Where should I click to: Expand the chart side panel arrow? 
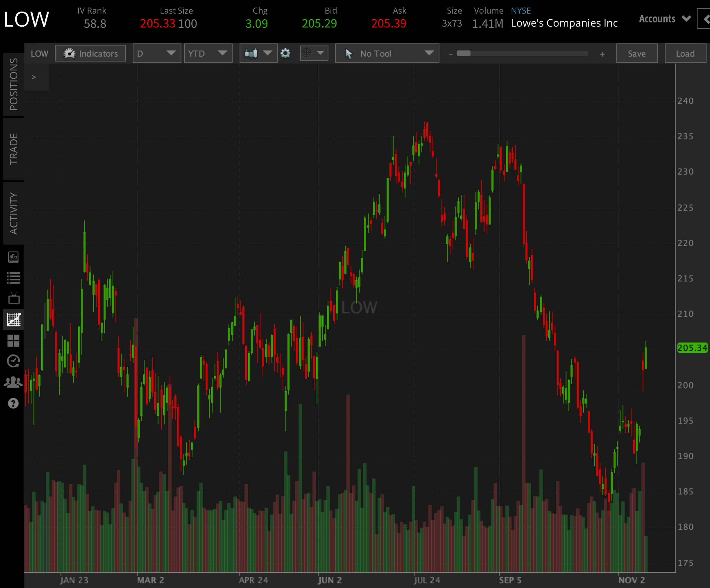34,77
